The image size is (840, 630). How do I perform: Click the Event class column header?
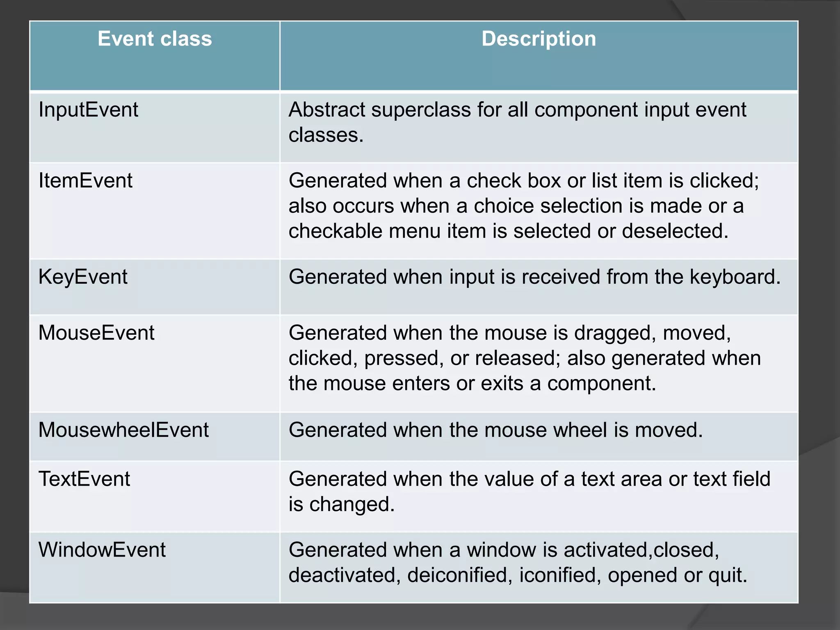(155, 39)
